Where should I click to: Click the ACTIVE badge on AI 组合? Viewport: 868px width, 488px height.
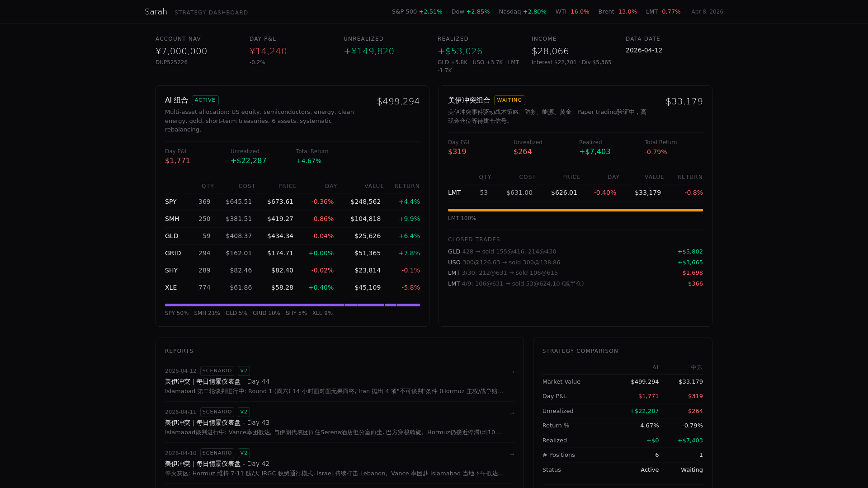(x=205, y=100)
